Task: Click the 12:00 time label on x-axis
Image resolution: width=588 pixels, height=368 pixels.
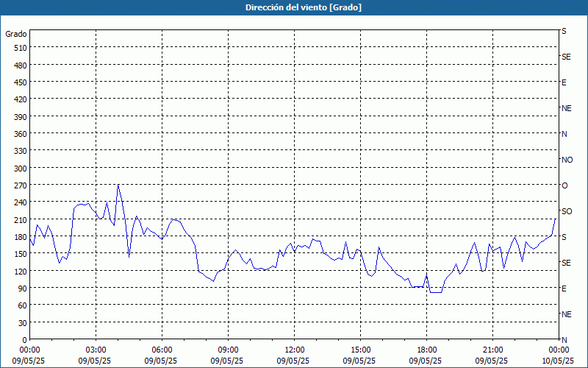Action: click(294, 350)
